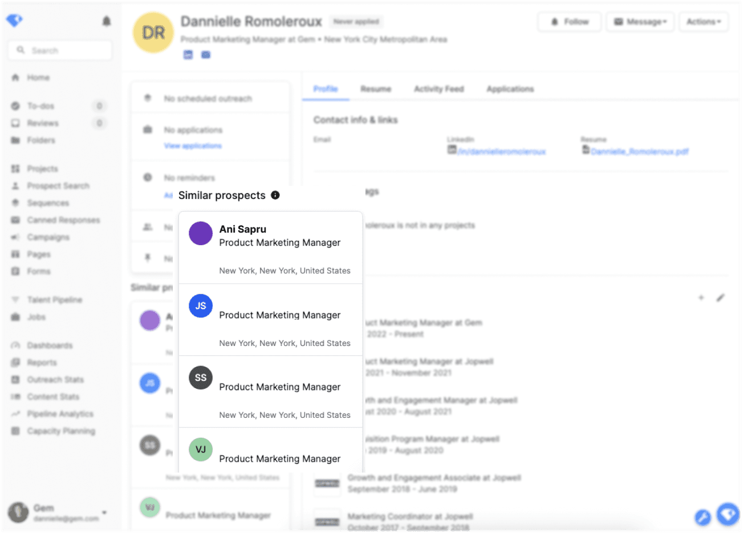Open the Activity Feed tab

point(438,89)
